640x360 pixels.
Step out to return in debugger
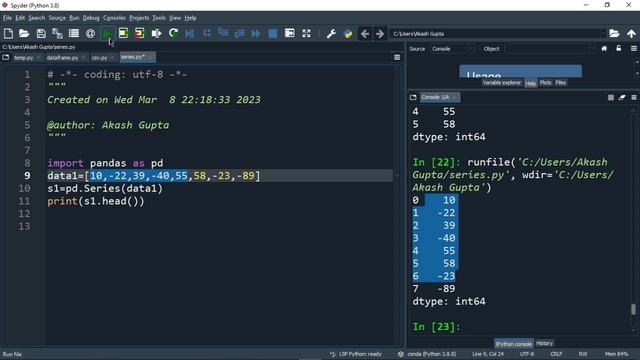coord(240,33)
